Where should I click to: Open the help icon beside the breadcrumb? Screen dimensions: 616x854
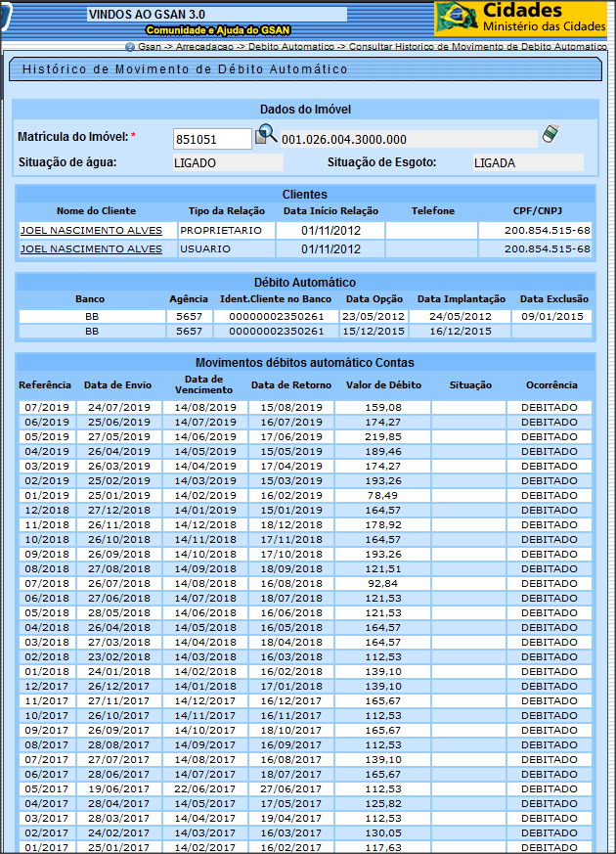click(x=129, y=47)
